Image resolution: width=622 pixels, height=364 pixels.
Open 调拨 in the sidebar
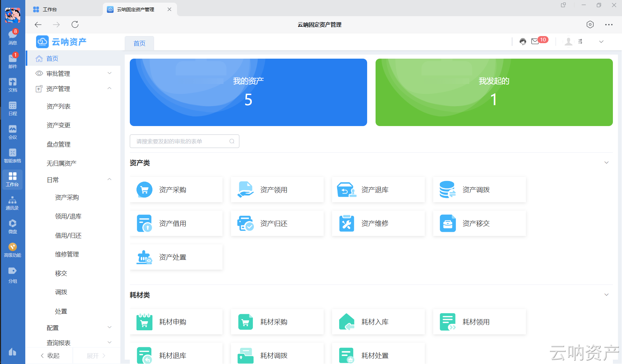[x=61, y=292]
